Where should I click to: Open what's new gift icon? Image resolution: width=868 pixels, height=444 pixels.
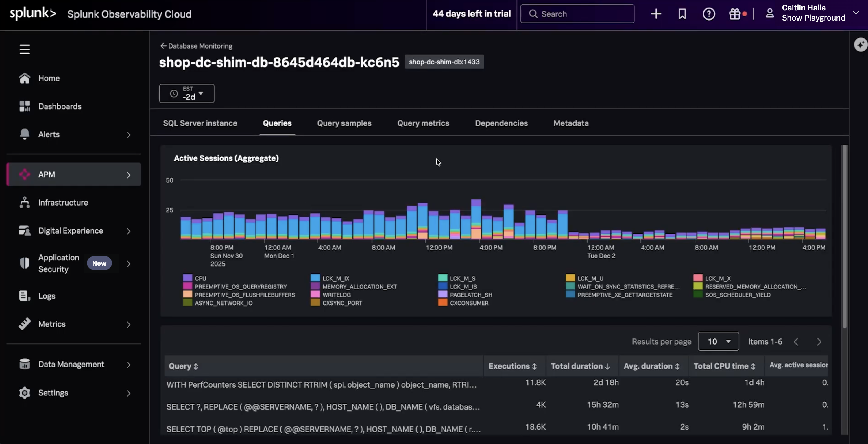(x=735, y=14)
